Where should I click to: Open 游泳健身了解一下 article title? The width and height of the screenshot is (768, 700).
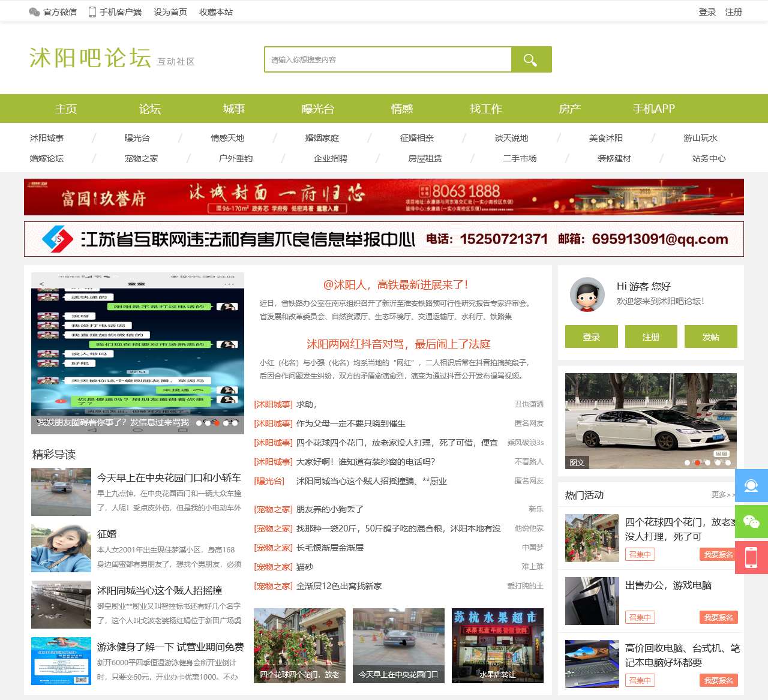(170, 647)
